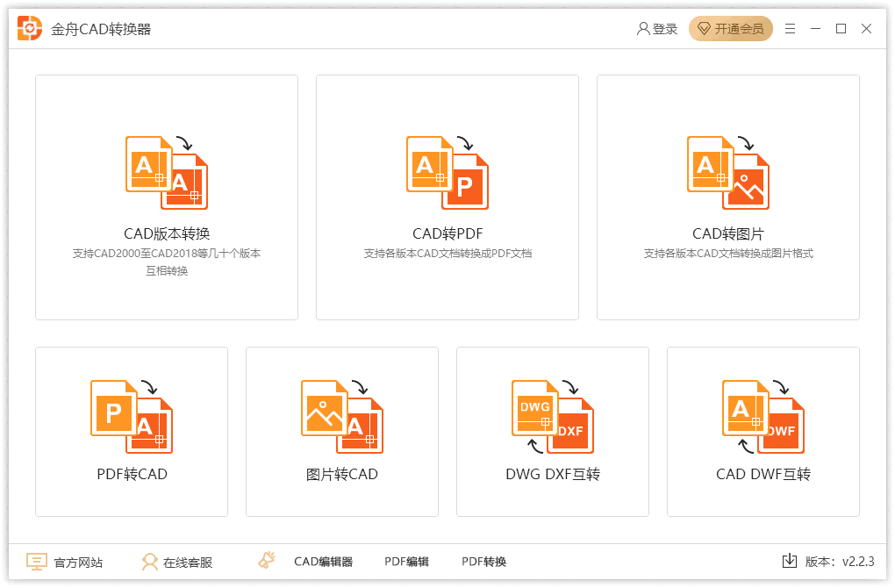Viewport: 895px width, 588px height.
Task: Click the 金舟CAD转换器 logo icon
Action: pyautogui.click(x=30, y=29)
